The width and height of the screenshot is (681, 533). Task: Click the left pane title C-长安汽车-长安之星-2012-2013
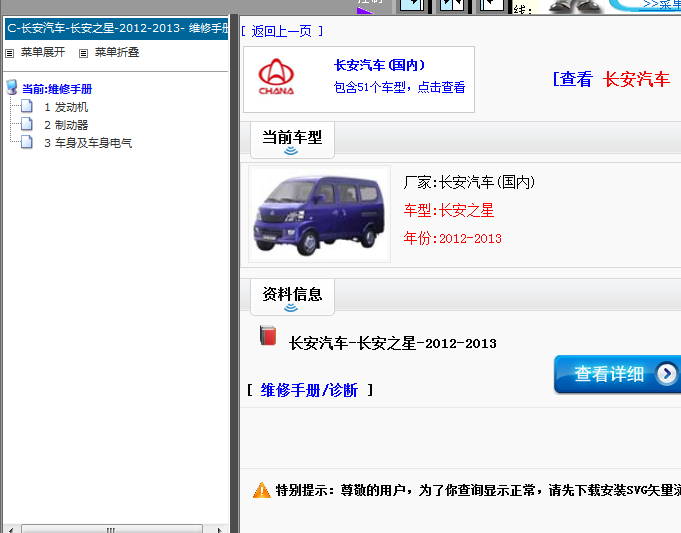pos(116,29)
